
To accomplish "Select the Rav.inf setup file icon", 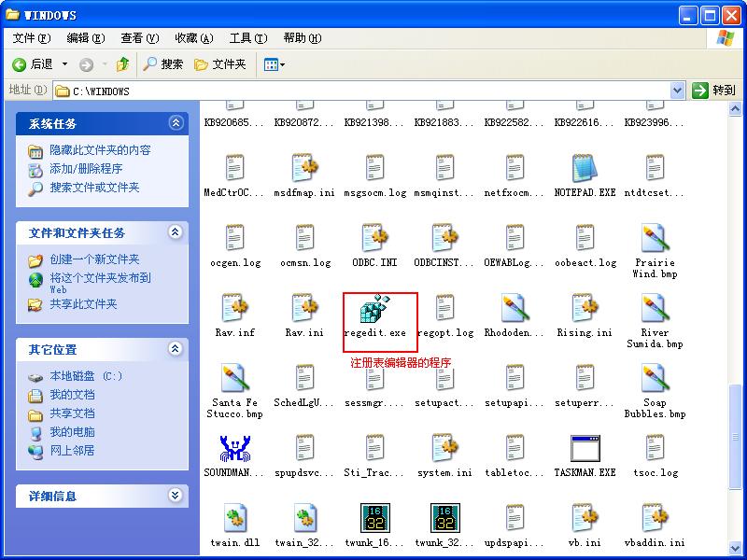I will pyautogui.click(x=235, y=309).
